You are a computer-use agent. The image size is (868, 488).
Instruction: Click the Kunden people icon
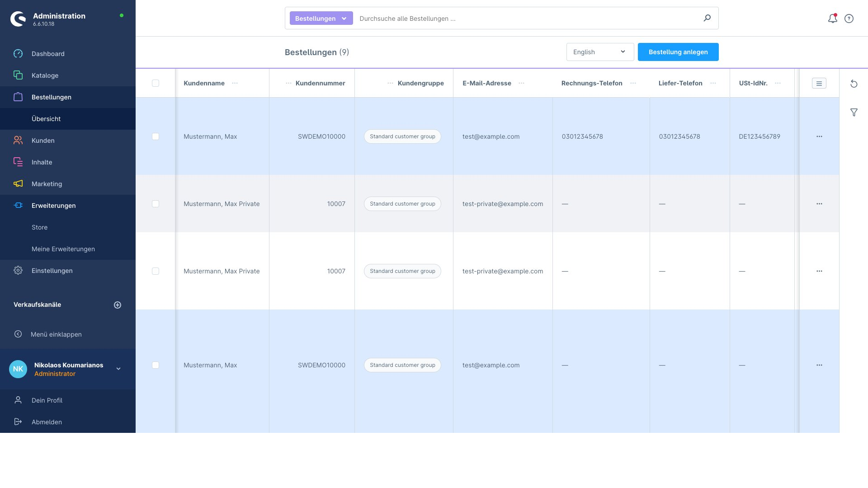18,141
